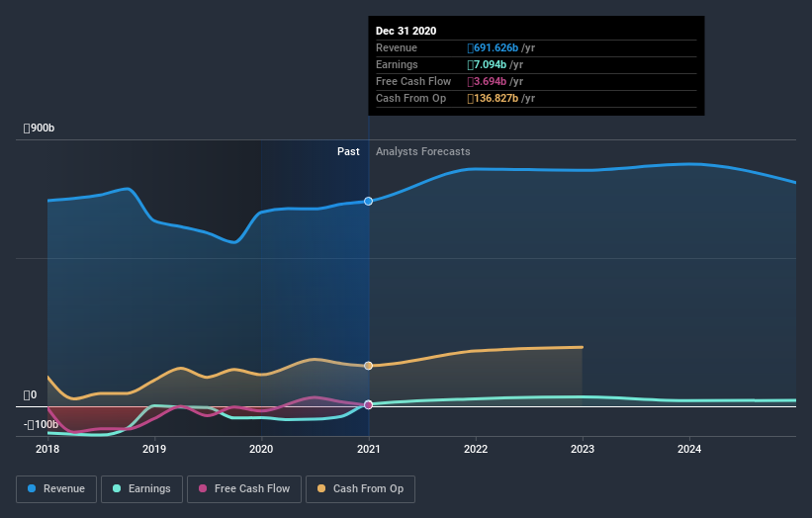Click the 2024 x-axis label
This screenshot has width=812, height=518.
click(x=689, y=449)
